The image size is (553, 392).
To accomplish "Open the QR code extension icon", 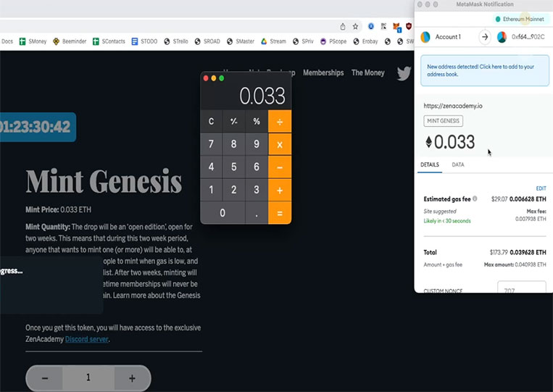I will coord(383,26).
